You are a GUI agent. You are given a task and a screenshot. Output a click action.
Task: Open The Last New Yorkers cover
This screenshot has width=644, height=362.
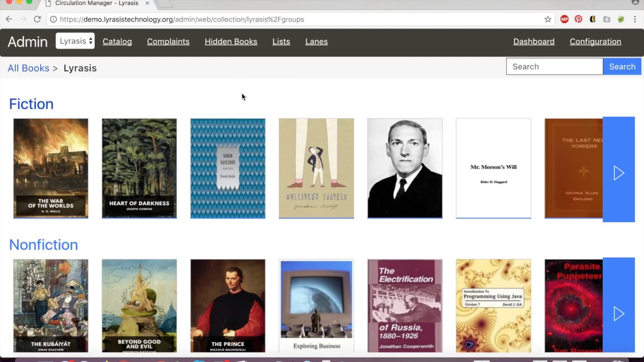574,168
